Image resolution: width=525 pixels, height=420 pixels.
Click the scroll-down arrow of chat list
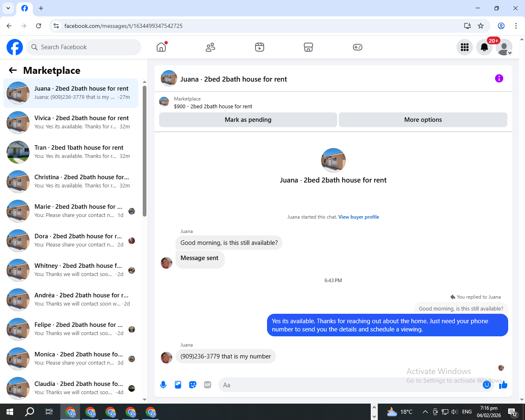click(x=144, y=399)
